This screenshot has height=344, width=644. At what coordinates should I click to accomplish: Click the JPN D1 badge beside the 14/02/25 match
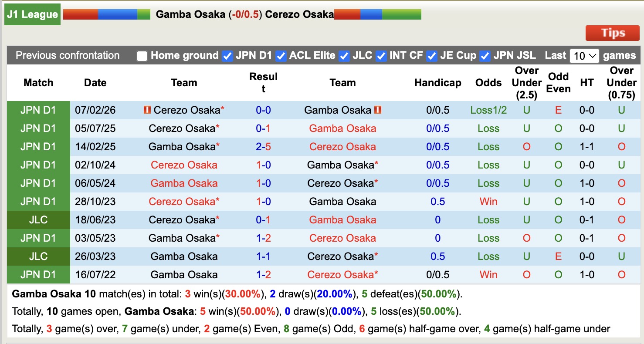(x=38, y=147)
